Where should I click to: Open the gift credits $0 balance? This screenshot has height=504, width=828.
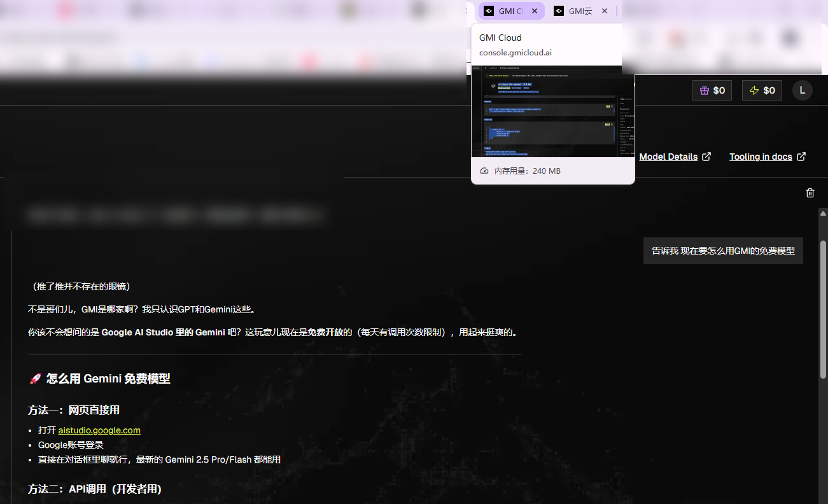coord(712,90)
